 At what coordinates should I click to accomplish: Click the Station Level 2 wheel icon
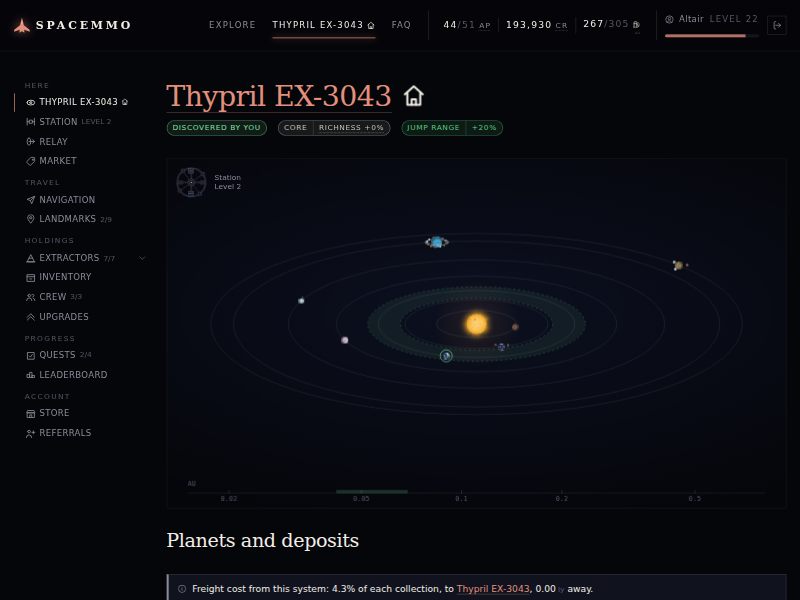pos(191,182)
